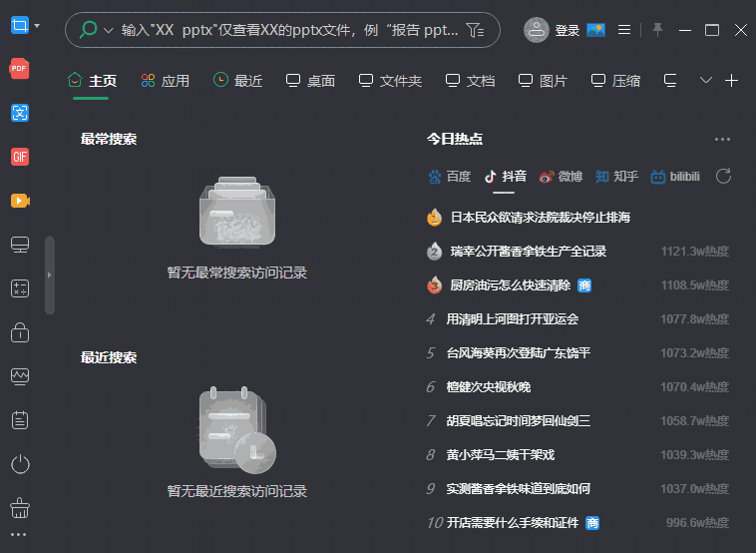Open the calculator sidebar tool
This screenshot has height=553, width=756.
(20, 288)
